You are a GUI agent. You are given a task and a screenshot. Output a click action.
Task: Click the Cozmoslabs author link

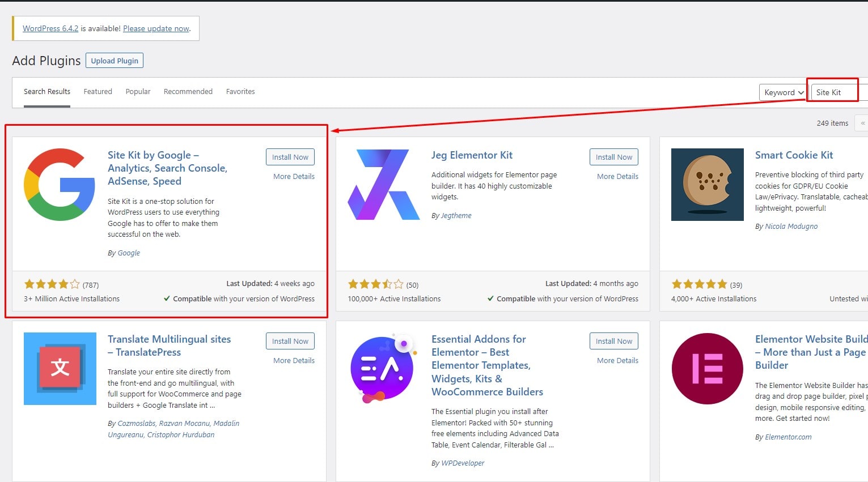point(136,424)
